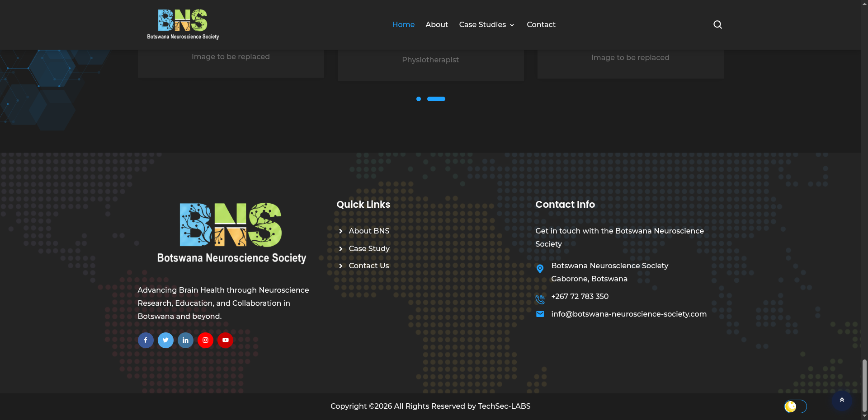Go to the Home menu item
This screenshot has height=420, width=868.
[403, 24]
